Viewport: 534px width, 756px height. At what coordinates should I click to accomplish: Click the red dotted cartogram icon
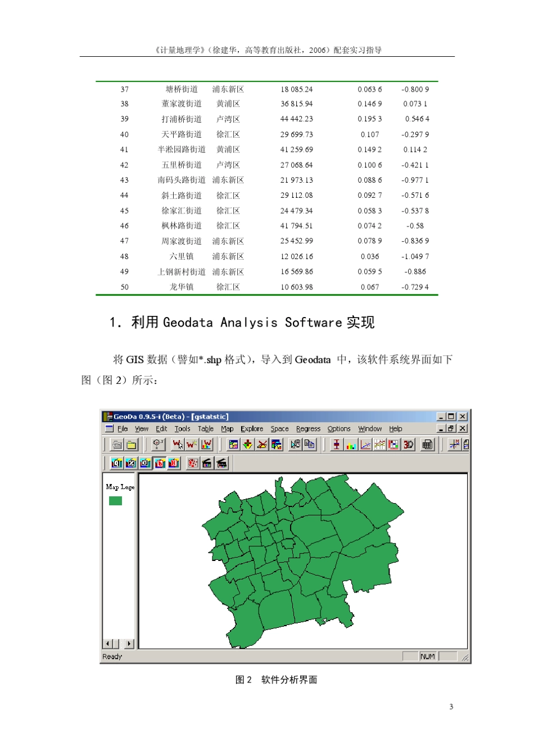[x=193, y=463]
